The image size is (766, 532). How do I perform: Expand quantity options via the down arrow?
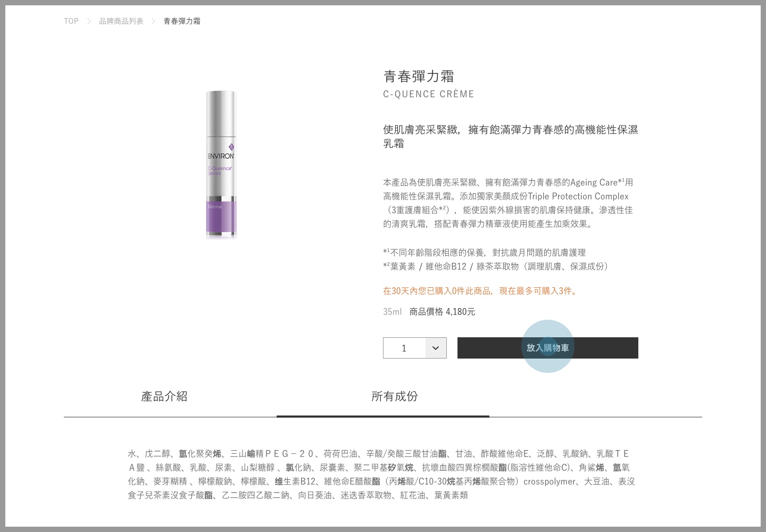tap(436, 348)
